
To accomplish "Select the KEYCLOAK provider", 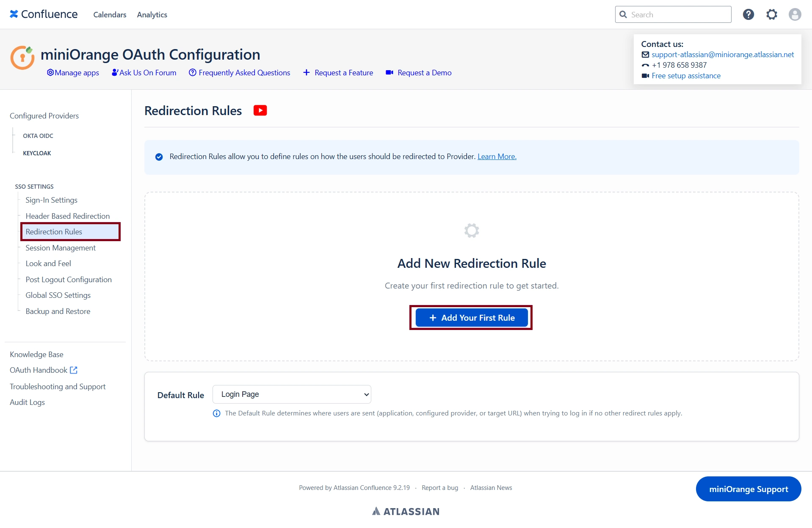I will tap(37, 153).
